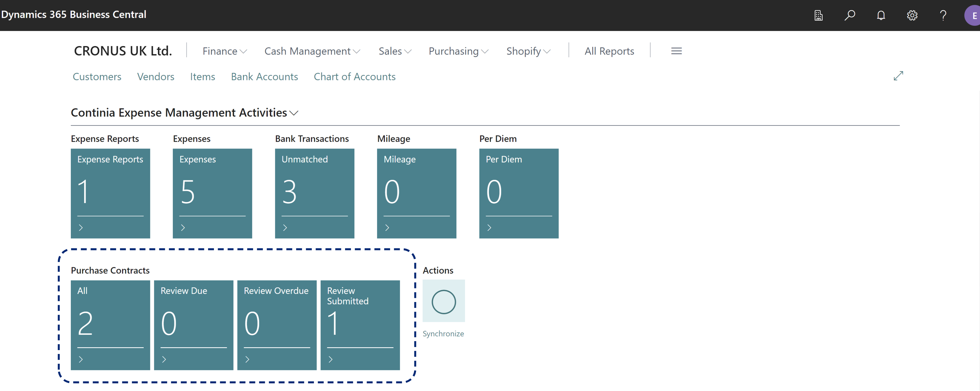Click CRONUS UK Ltd. company name

[123, 51]
